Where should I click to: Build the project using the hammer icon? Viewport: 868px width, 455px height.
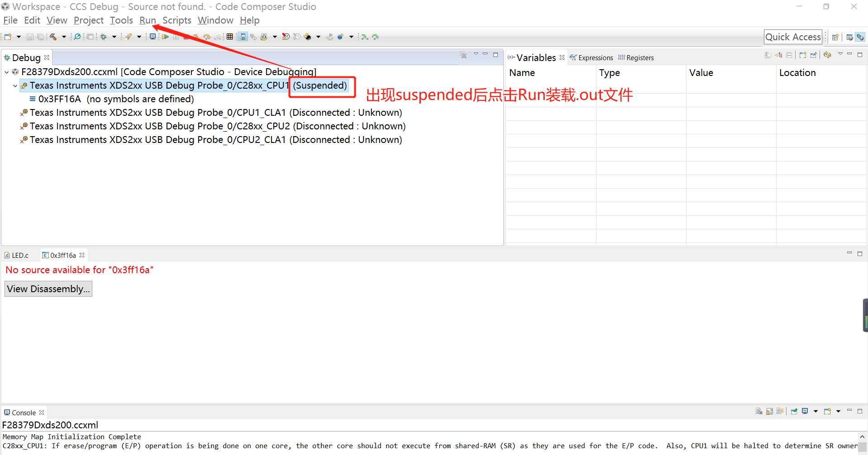tap(52, 37)
